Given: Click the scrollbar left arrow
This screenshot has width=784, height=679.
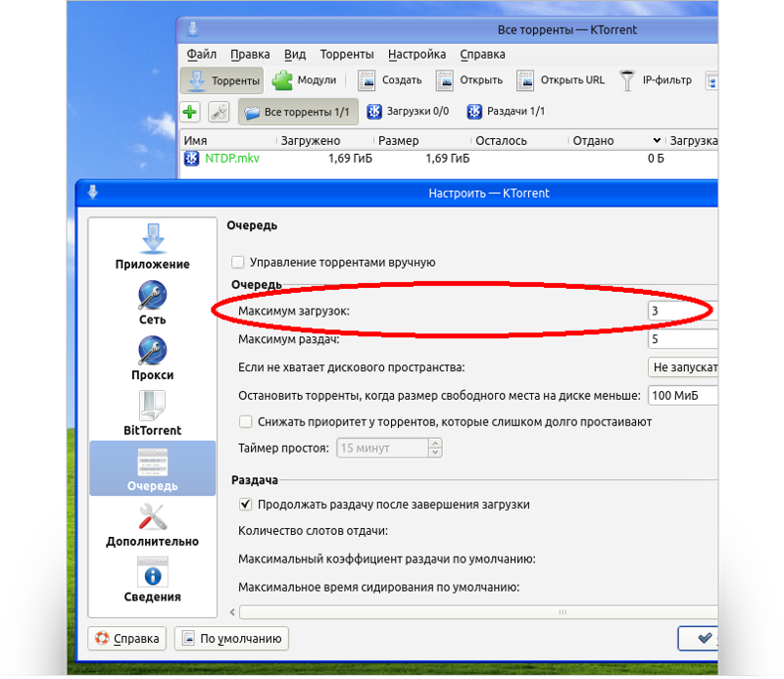Looking at the screenshot, I should [x=232, y=612].
